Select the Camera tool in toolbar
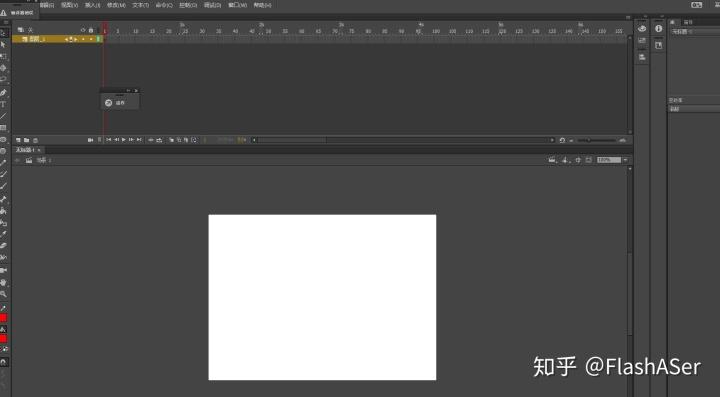Viewport: 720px width, 397px height. click(x=3, y=270)
